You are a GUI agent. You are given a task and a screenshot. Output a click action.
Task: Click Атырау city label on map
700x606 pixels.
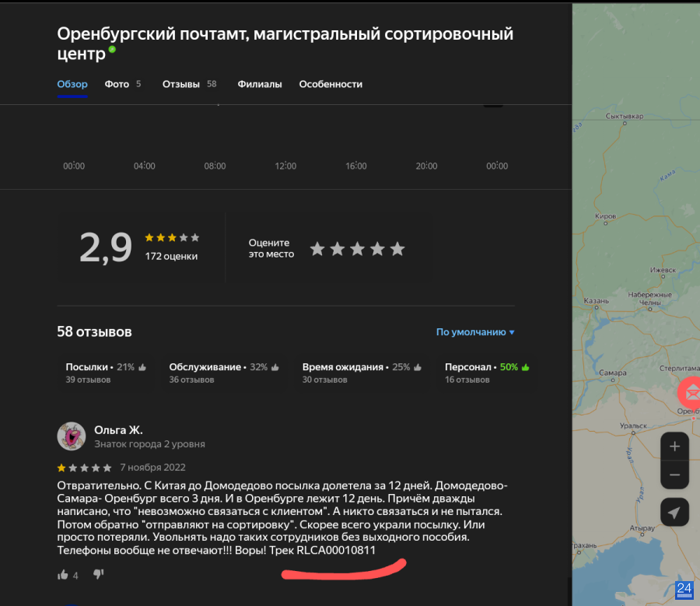click(x=642, y=528)
